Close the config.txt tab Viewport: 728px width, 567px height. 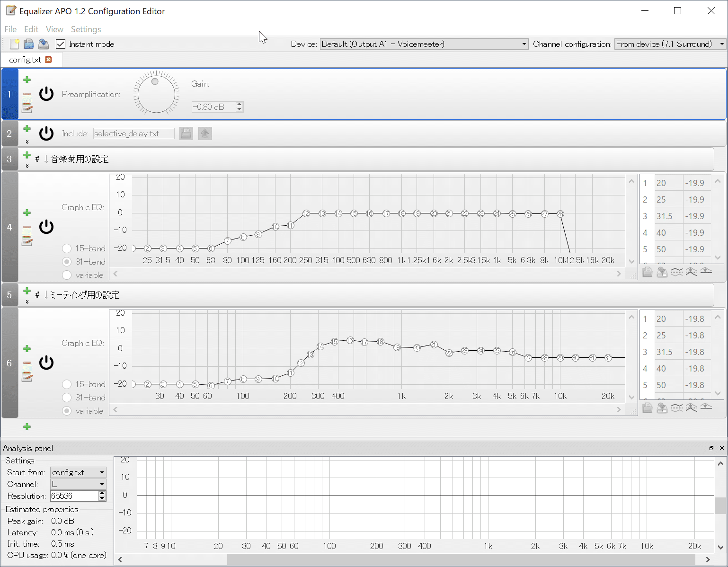[48, 60]
